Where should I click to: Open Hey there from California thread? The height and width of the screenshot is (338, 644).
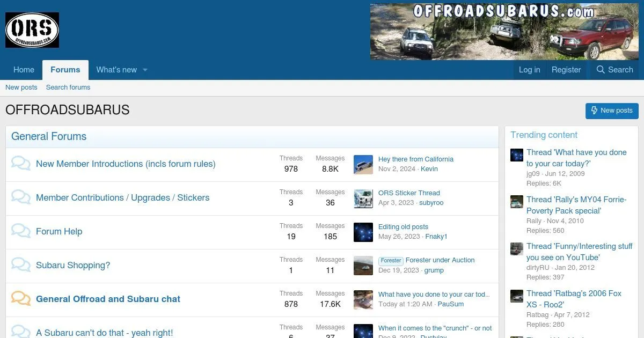tap(416, 159)
